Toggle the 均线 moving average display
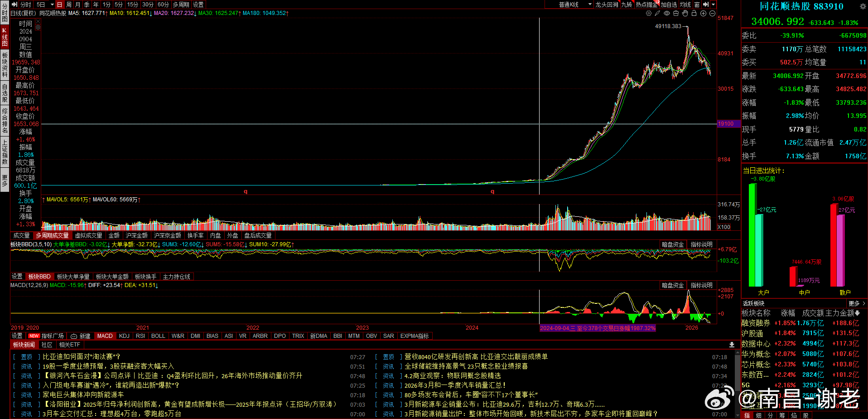 point(685,5)
